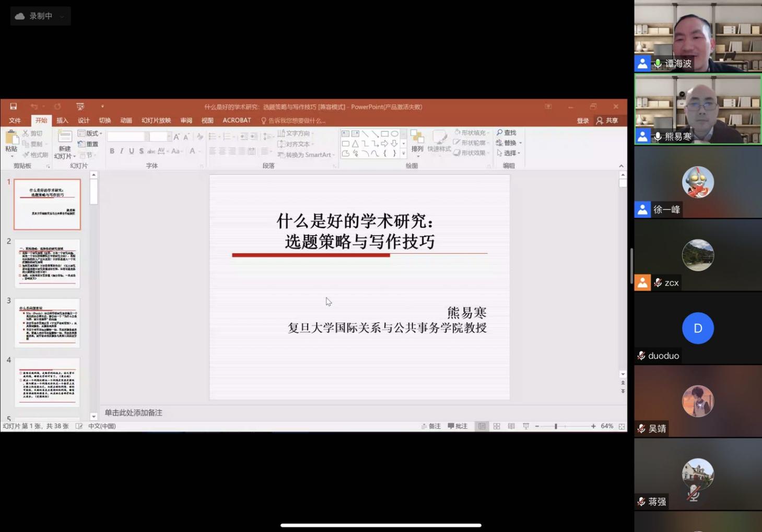
Task: Click the 查找 find button
Action: click(507, 133)
